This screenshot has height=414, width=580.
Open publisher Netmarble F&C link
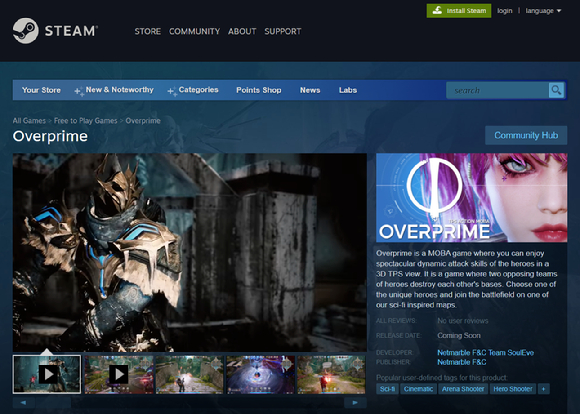coord(462,362)
